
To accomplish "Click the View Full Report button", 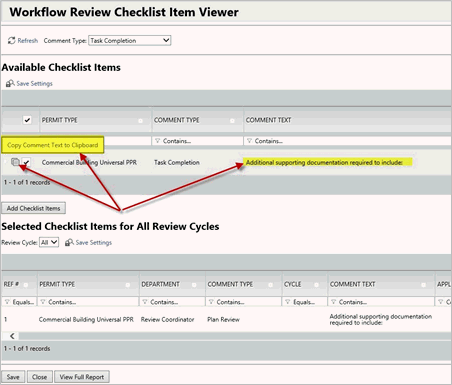I will coord(82,377).
